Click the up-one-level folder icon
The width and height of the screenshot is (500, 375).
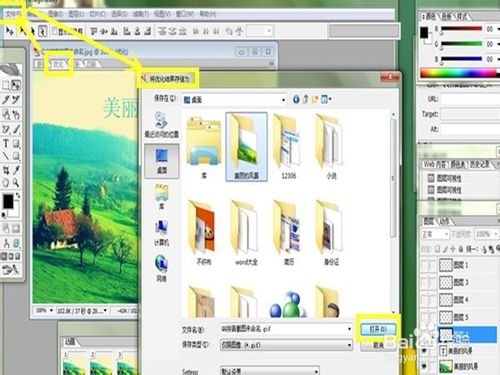pyautogui.click(x=305, y=99)
